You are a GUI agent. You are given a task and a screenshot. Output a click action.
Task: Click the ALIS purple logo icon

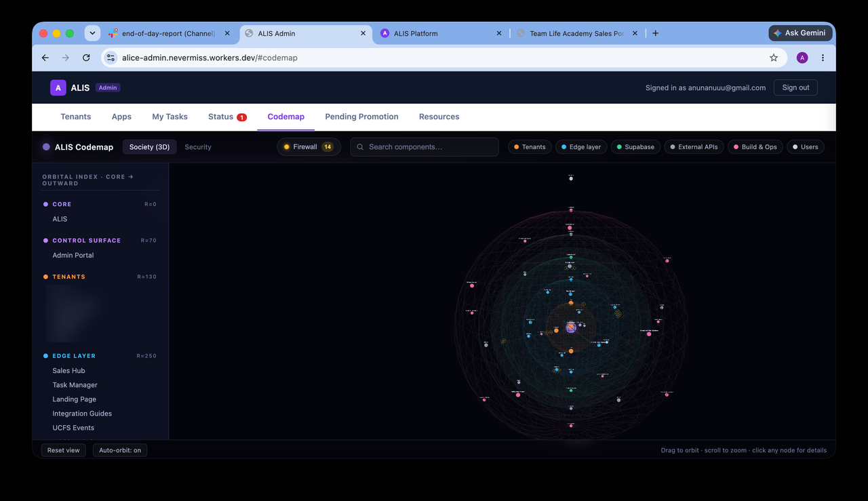(58, 87)
